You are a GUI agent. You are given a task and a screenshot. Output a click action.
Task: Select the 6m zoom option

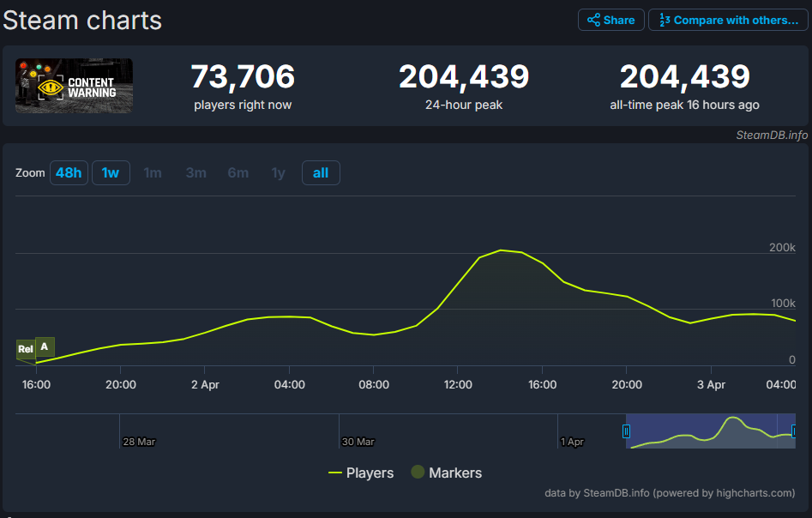pos(238,173)
